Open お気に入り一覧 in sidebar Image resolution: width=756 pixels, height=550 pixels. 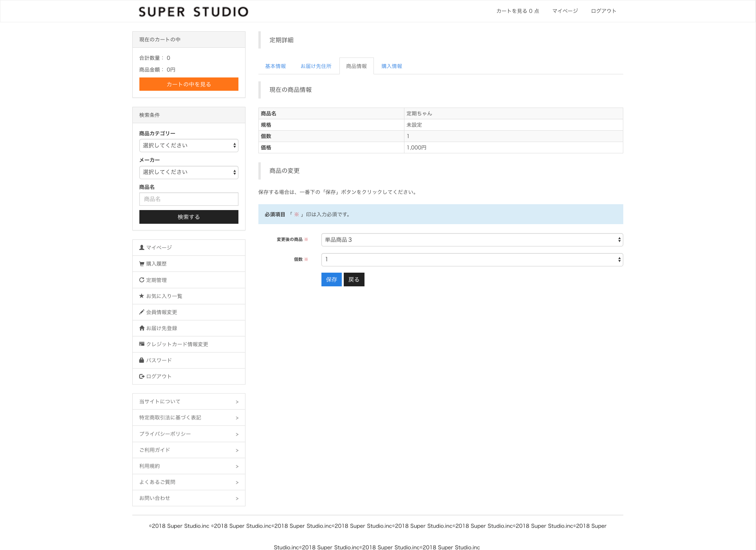click(x=189, y=296)
